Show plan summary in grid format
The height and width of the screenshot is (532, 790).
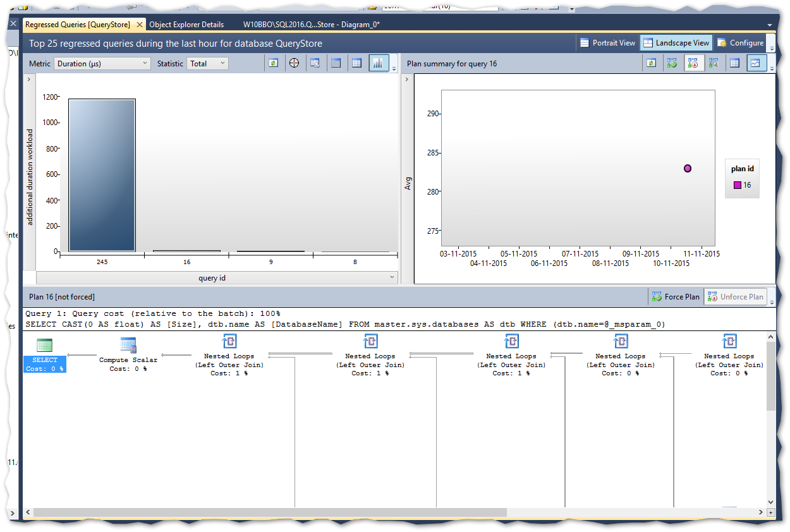(x=734, y=63)
